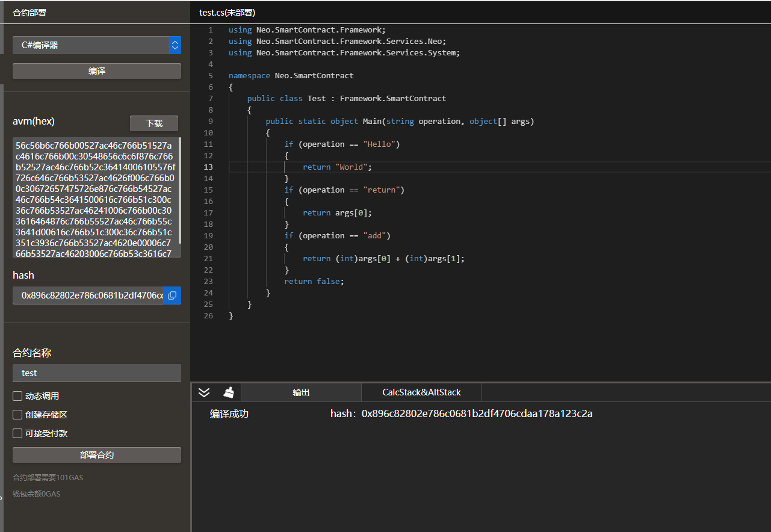The height and width of the screenshot is (532, 771).
Task: Click line number 21 in the editor gutter
Action: (208, 259)
